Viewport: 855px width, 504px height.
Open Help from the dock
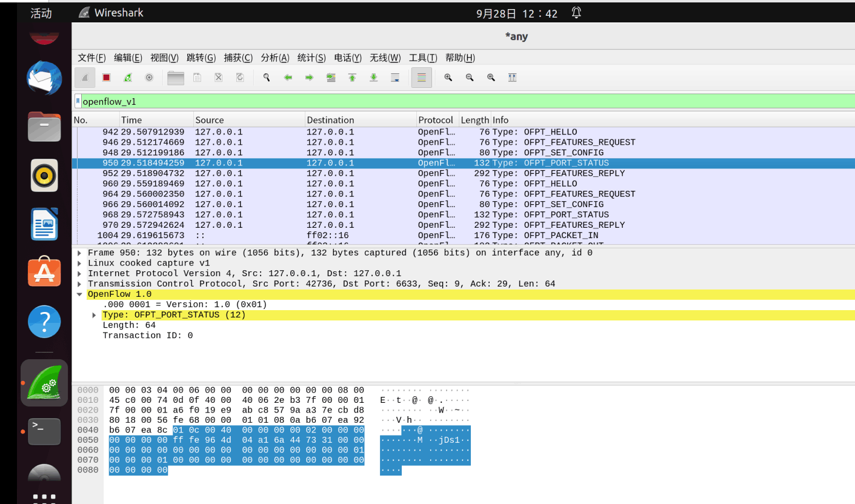point(44,322)
